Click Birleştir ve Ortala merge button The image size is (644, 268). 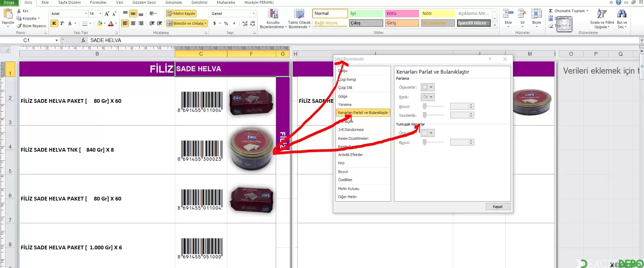(185, 23)
